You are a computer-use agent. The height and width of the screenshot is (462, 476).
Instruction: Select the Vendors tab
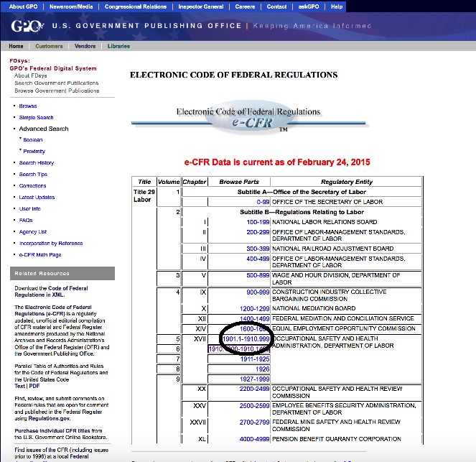(x=85, y=46)
